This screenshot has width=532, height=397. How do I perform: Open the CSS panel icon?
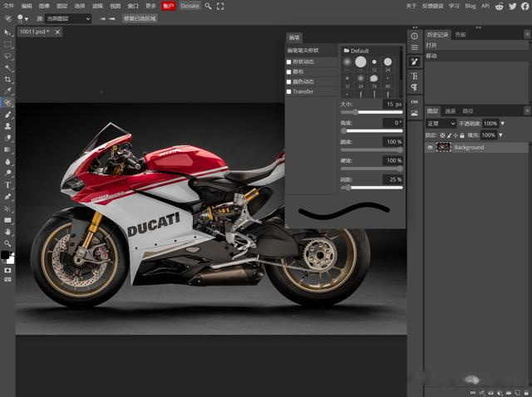click(414, 101)
